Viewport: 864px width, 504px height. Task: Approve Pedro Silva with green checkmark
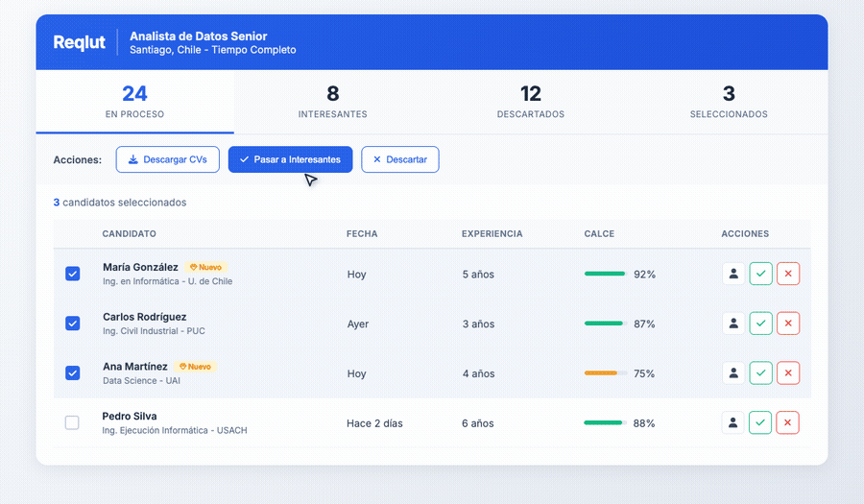point(760,422)
